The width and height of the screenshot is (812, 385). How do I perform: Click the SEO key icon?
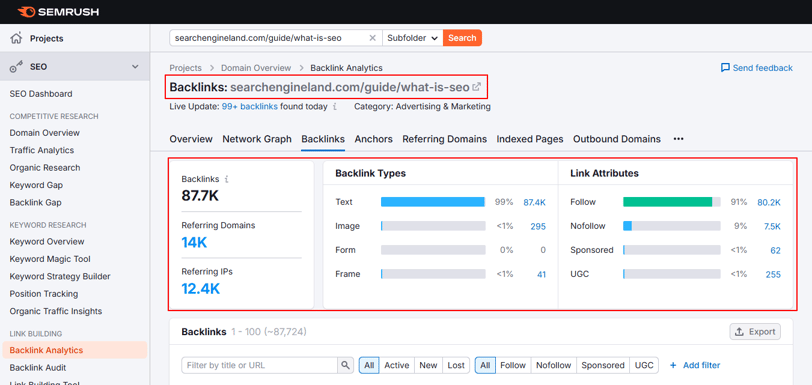coord(17,67)
